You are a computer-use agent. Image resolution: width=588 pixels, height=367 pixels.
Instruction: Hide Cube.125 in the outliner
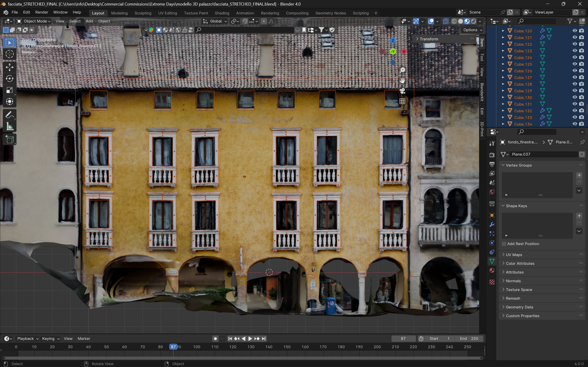coord(574,64)
